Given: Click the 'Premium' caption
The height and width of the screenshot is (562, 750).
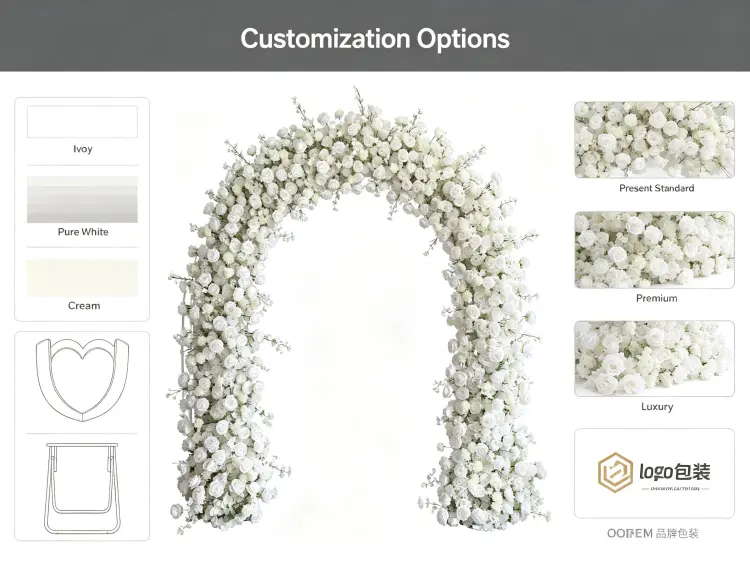Looking at the screenshot, I should click(657, 298).
